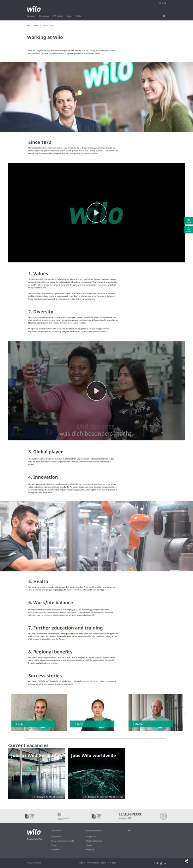Screen dimensions: 193x868
Task: Open the Contact chat side icon
Action: pos(189,229)
